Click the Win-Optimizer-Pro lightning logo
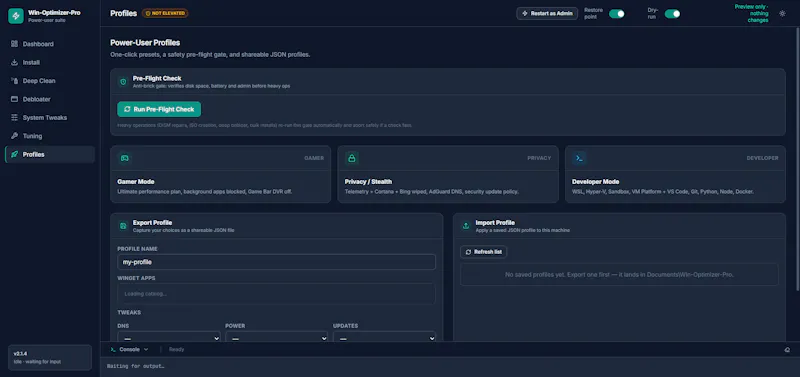 16,16
